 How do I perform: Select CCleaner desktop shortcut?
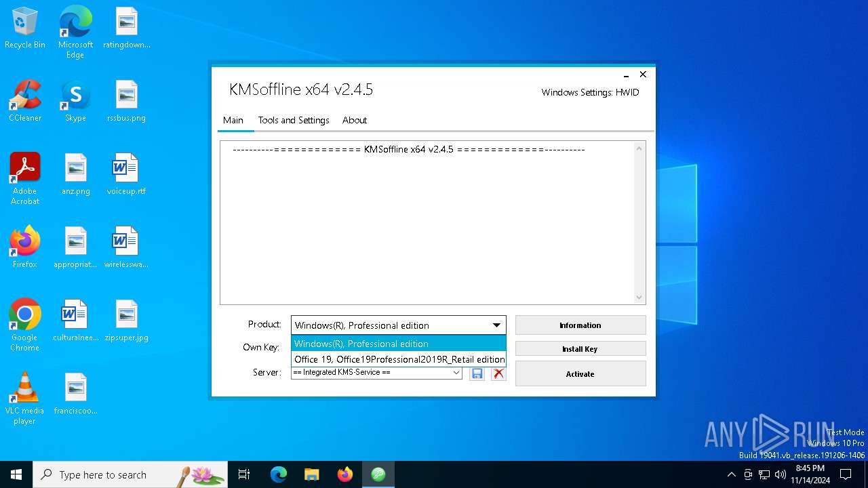tap(25, 102)
